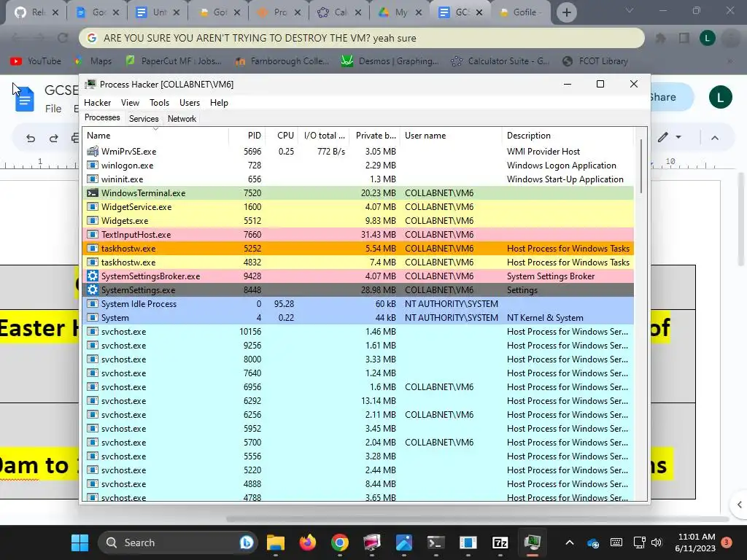Image resolution: width=747 pixels, height=560 pixels.
Task: Sort processes by CPU column header
Action: (282, 136)
